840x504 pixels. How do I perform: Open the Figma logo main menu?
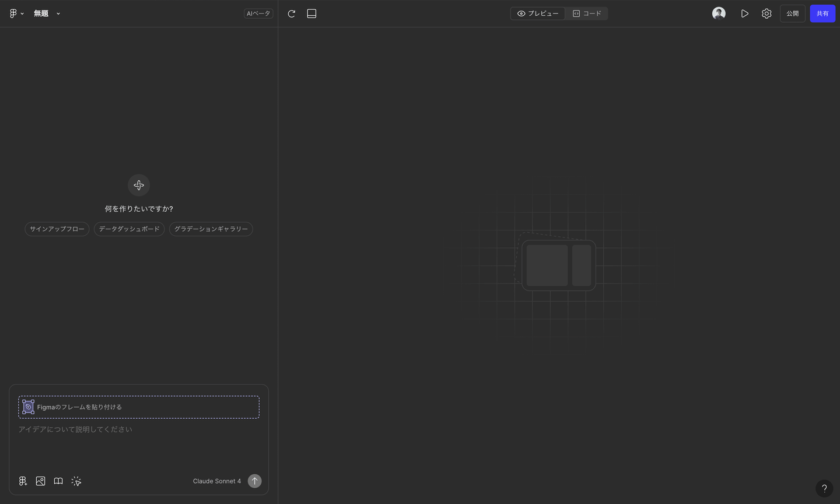pos(16,13)
